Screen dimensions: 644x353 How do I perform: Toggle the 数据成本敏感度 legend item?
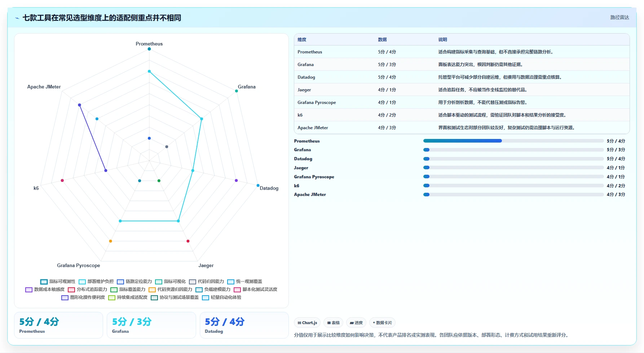tap(45, 289)
